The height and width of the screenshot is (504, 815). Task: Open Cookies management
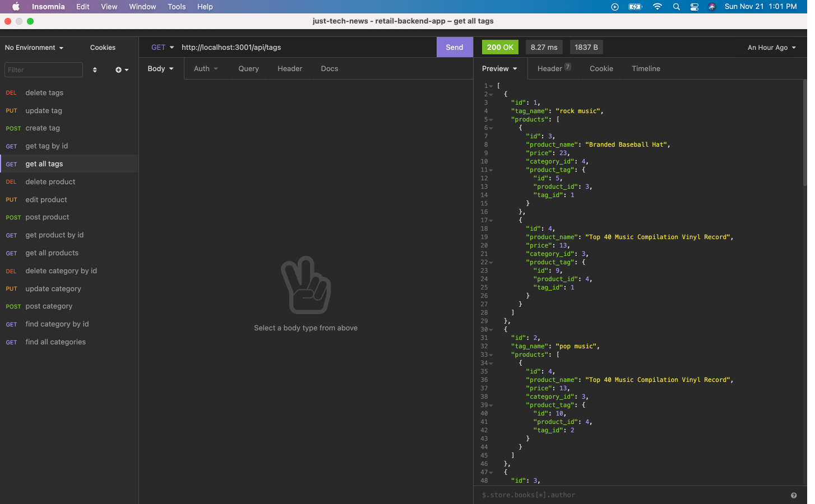point(103,48)
